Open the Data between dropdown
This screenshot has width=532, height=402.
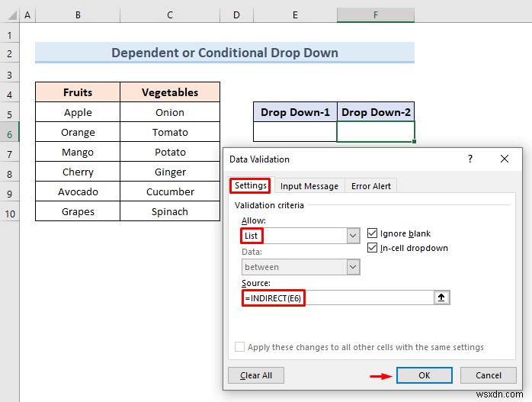click(x=353, y=267)
